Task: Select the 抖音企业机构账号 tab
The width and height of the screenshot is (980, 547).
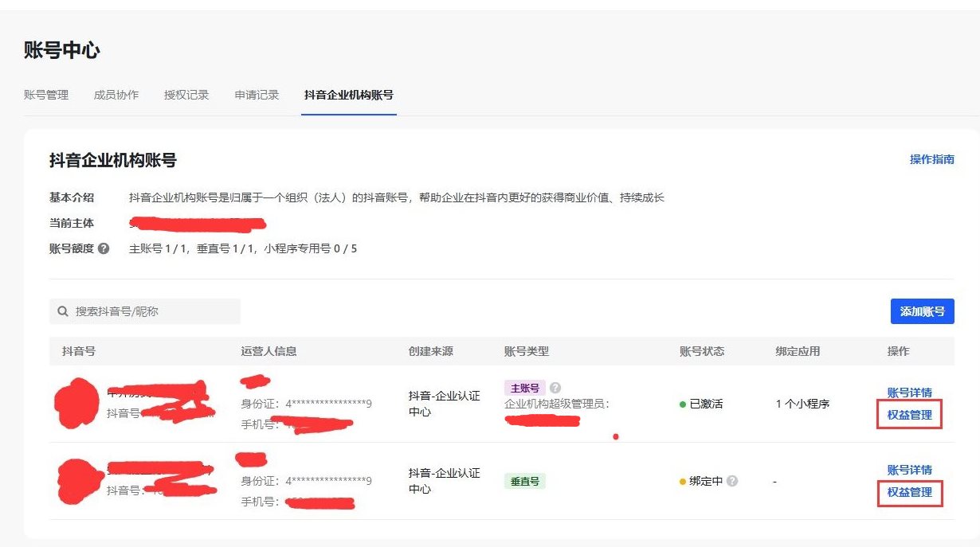Action: (349, 95)
